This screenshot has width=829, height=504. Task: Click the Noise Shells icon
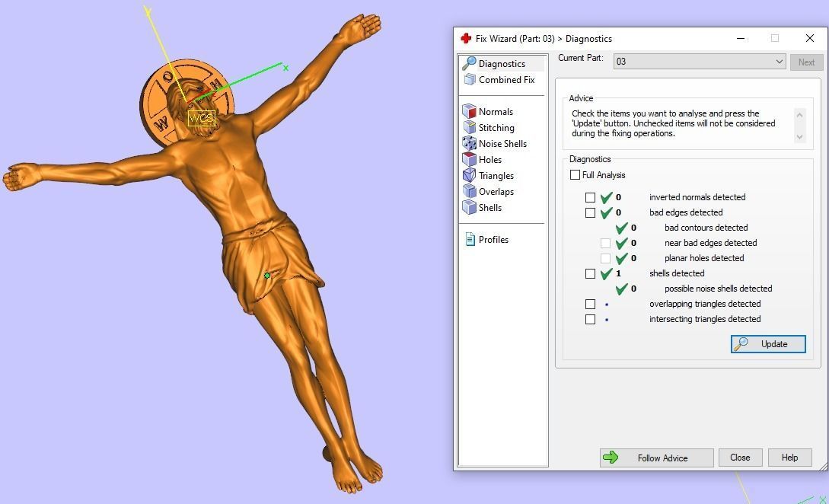click(x=469, y=143)
